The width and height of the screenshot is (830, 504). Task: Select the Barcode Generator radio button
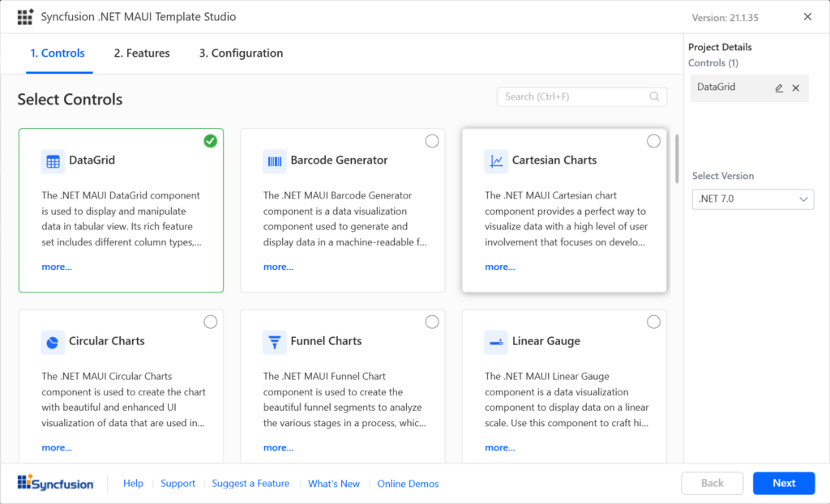[432, 141]
